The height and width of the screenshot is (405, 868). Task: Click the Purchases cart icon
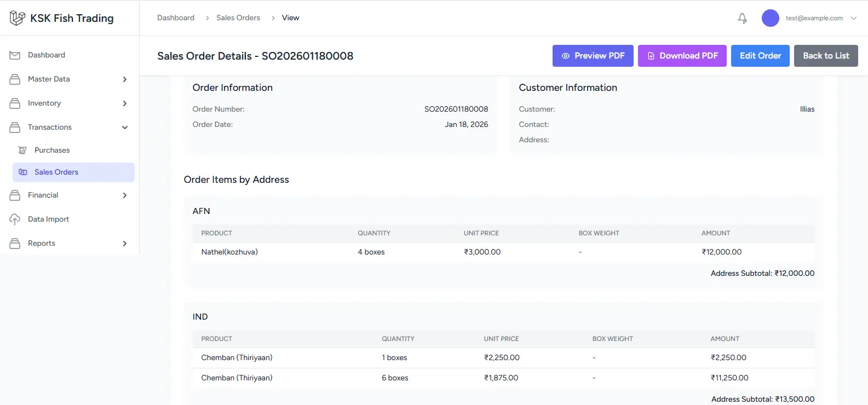pyautogui.click(x=22, y=151)
